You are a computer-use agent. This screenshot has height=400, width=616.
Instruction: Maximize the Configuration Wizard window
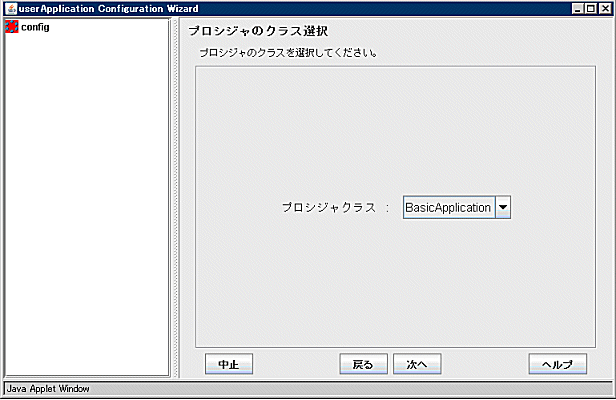point(591,9)
